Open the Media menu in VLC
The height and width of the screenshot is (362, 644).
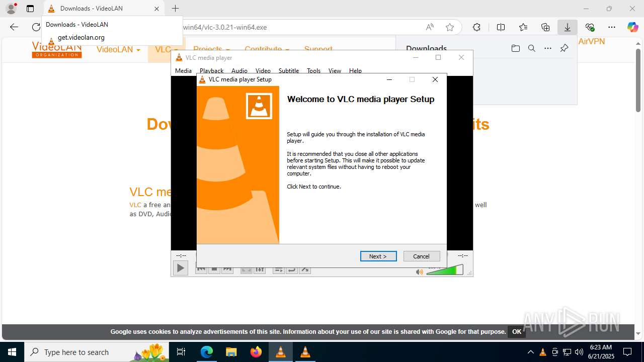coord(183,71)
